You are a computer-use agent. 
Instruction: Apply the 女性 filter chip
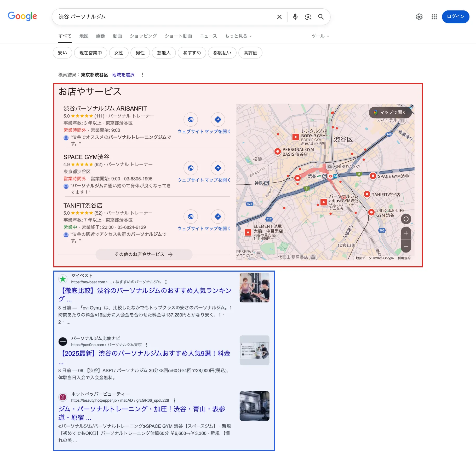119,53
